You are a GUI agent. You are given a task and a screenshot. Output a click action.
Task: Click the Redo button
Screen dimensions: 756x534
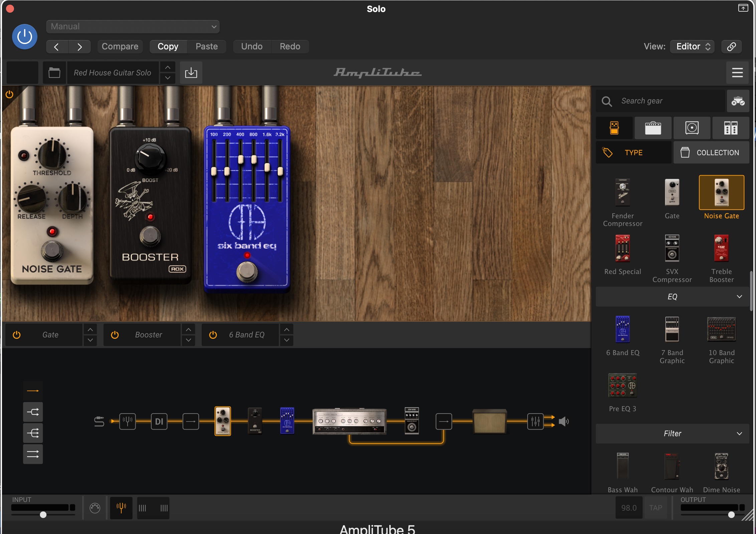click(290, 47)
